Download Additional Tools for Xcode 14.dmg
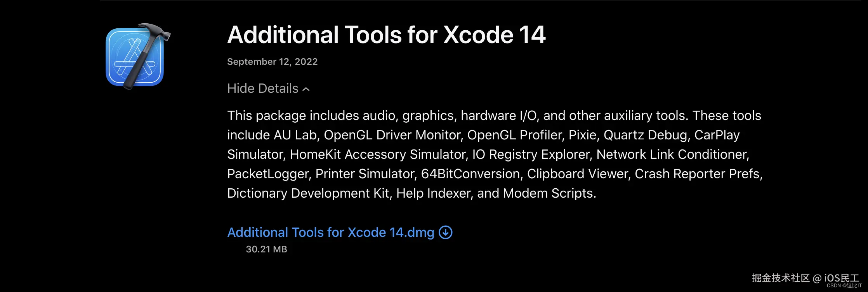 [330, 232]
